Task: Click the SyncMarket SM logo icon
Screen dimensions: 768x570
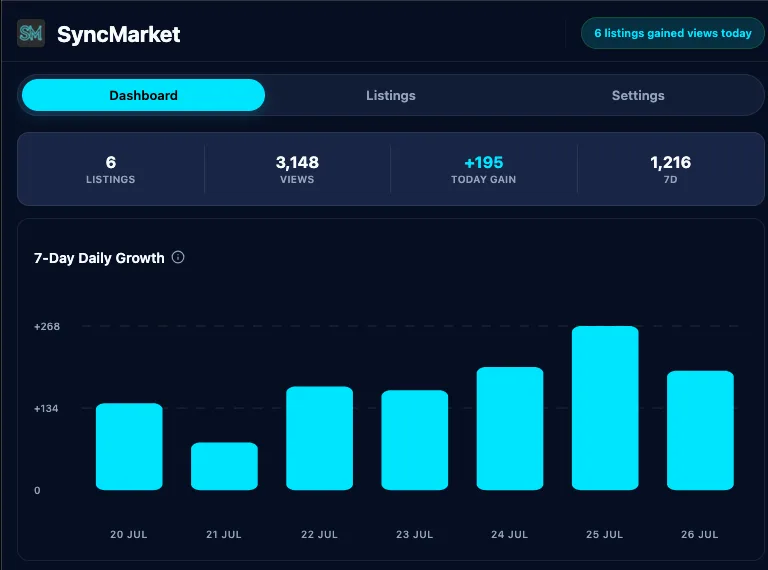Action: pyautogui.click(x=31, y=33)
